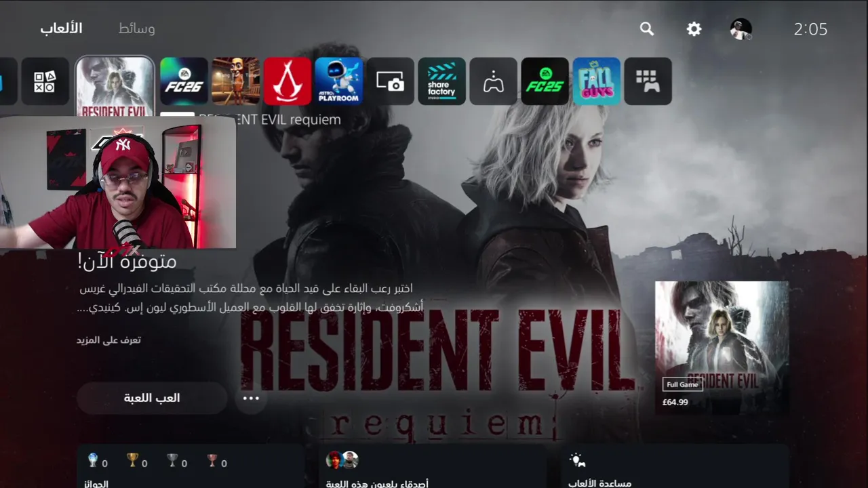Click the RESIDENT EVIL requiem title label
The image size is (868, 488).
coord(269,120)
